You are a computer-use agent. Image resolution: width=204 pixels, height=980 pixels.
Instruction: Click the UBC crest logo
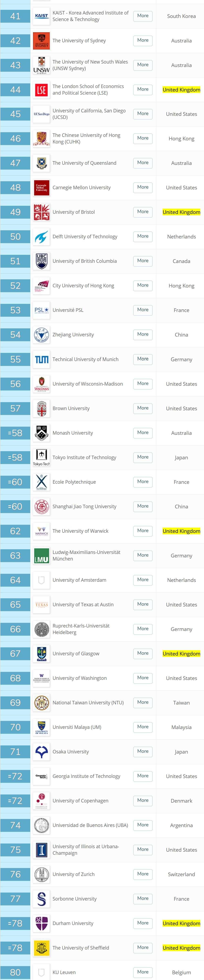[41, 261]
